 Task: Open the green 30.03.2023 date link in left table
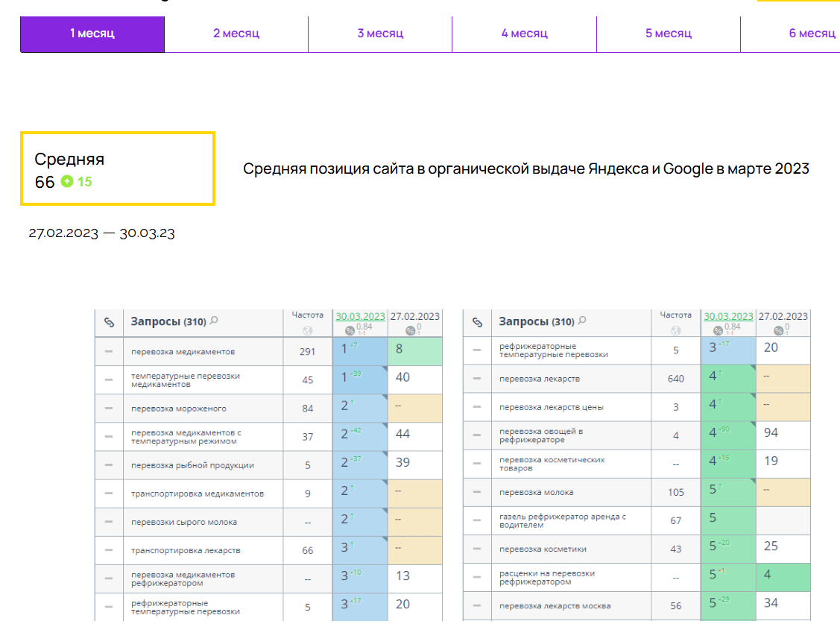pyautogui.click(x=360, y=316)
